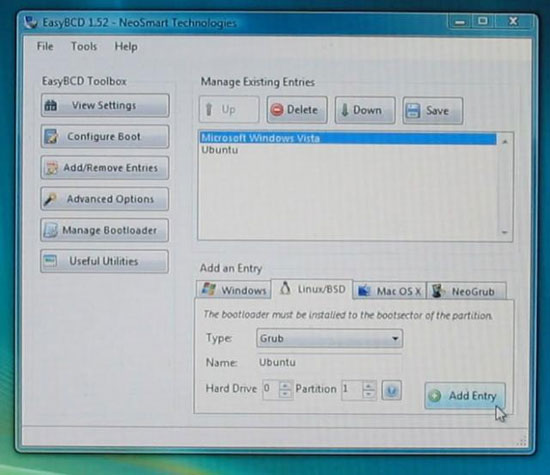Viewport: 550px width, 475px height.
Task: Open the Tools menu
Action: (x=84, y=46)
